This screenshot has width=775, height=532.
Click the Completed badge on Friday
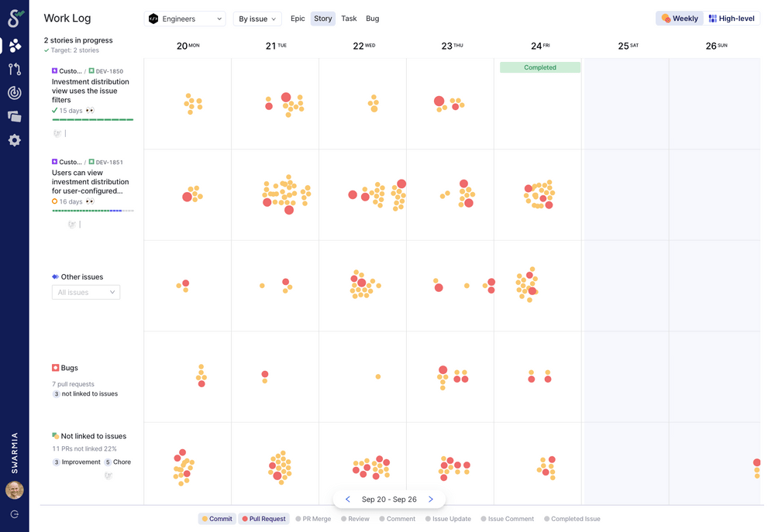(539, 67)
